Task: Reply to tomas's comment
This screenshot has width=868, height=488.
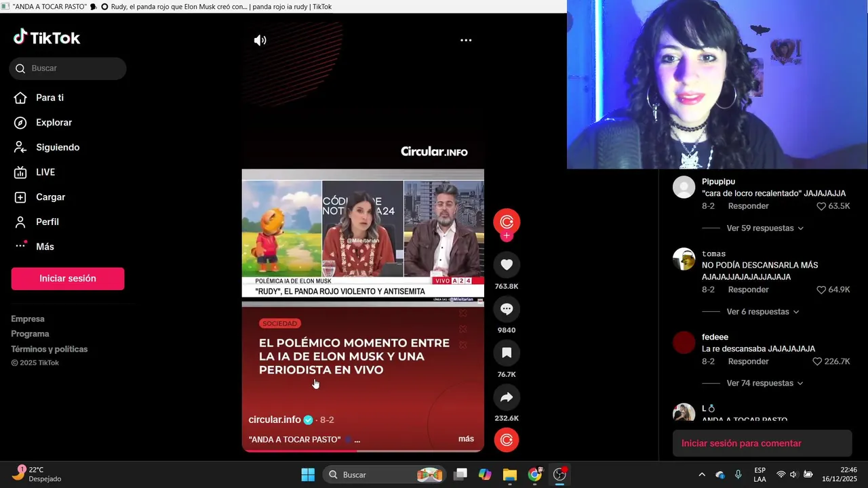Action: coord(748,289)
